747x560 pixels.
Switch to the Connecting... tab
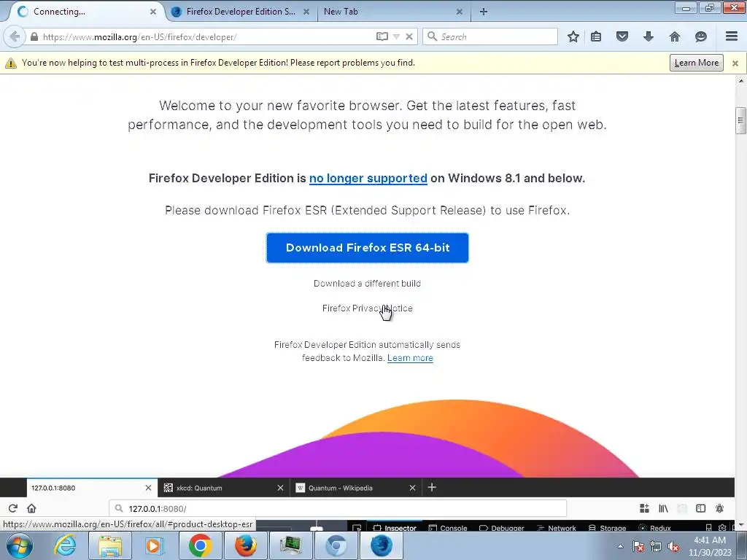point(86,12)
